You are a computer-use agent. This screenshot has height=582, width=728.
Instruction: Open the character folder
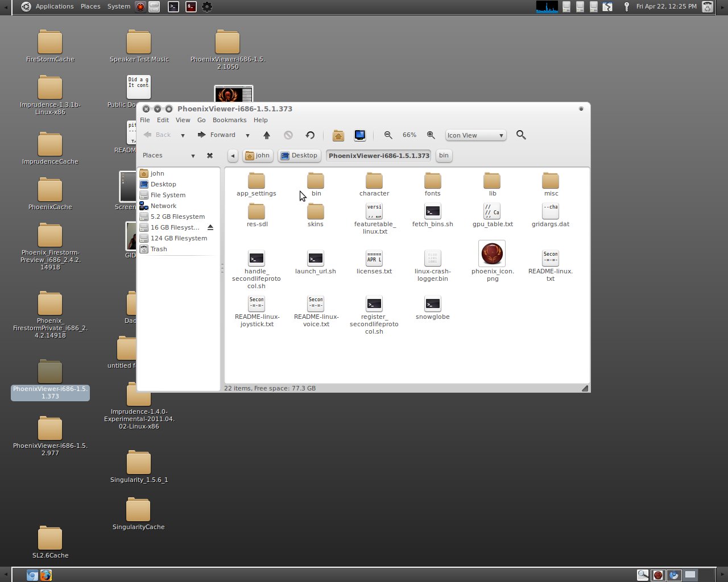click(374, 185)
